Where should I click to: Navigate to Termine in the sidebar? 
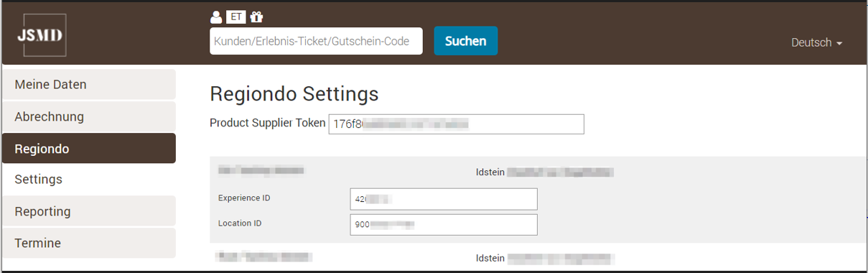(88, 243)
